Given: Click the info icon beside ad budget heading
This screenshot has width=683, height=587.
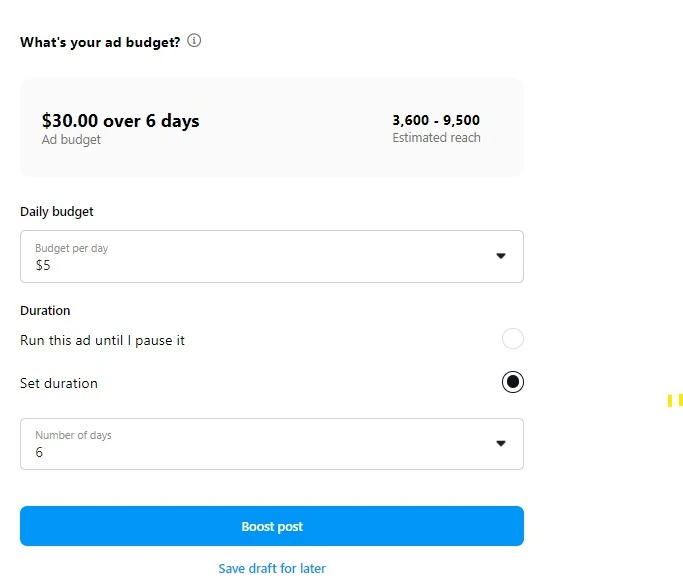Looking at the screenshot, I should (194, 41).
